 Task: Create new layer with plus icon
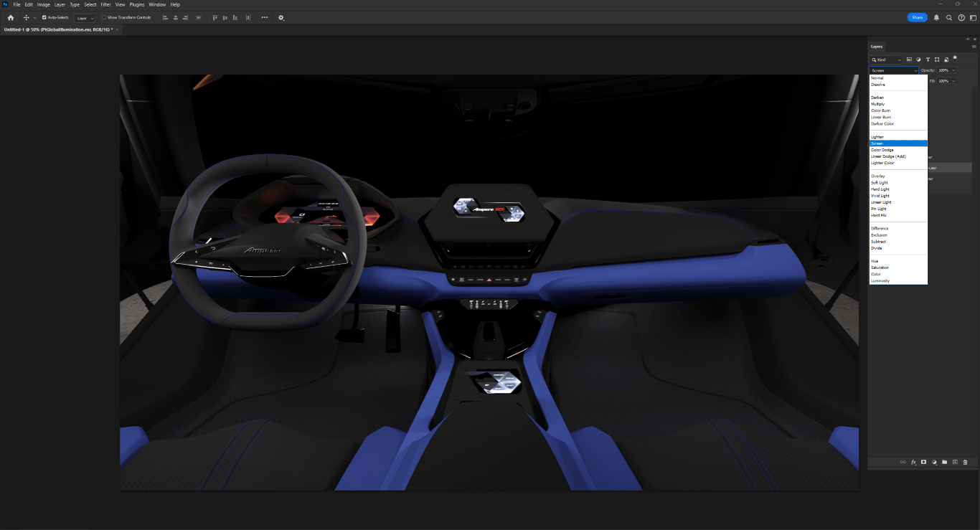(x=955, y=462)
